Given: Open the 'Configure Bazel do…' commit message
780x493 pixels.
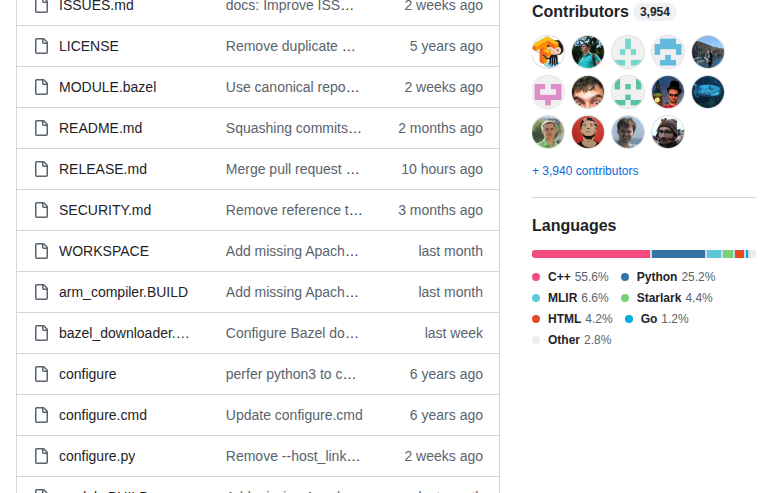Looking at the screenshot, I should pos(292,333).
